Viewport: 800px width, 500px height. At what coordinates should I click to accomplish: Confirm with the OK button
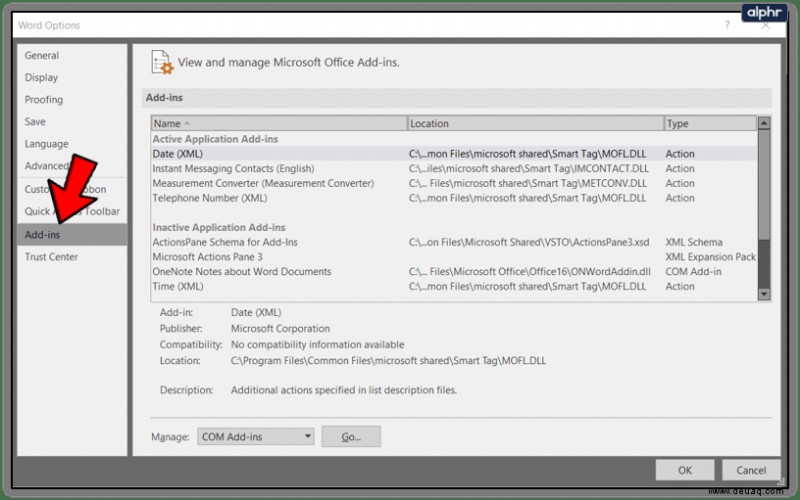tap(685, 470)
